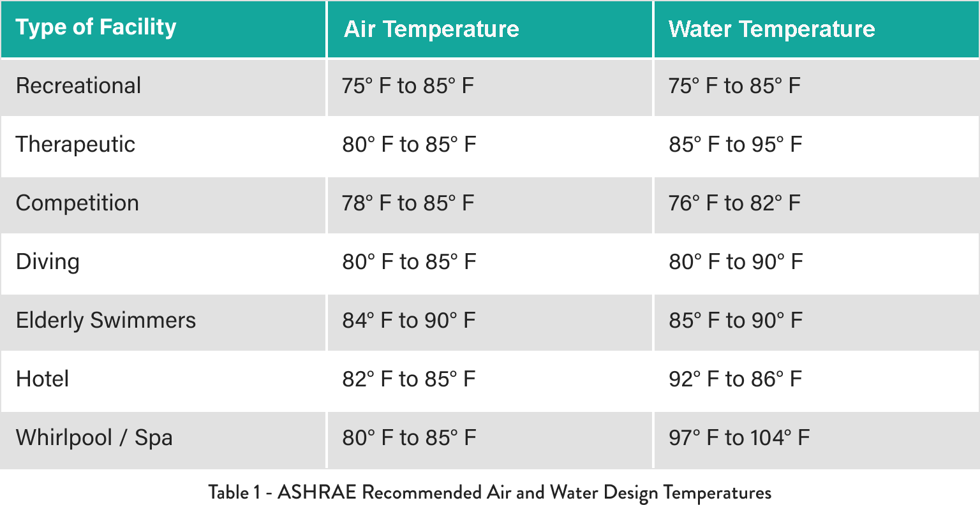
Task: Select the Elderly Swimmers row label
Action: click(x=106, y=321)
